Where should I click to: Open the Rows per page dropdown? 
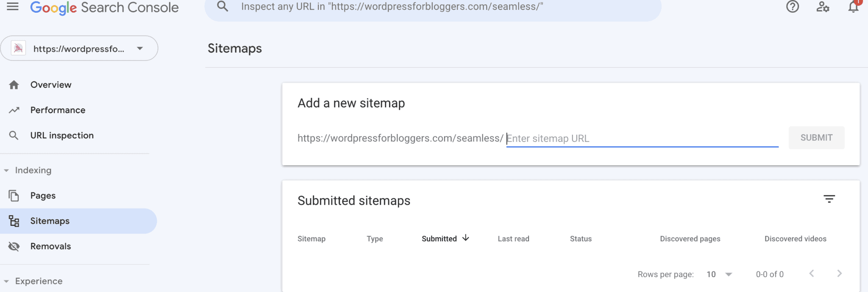719,274
